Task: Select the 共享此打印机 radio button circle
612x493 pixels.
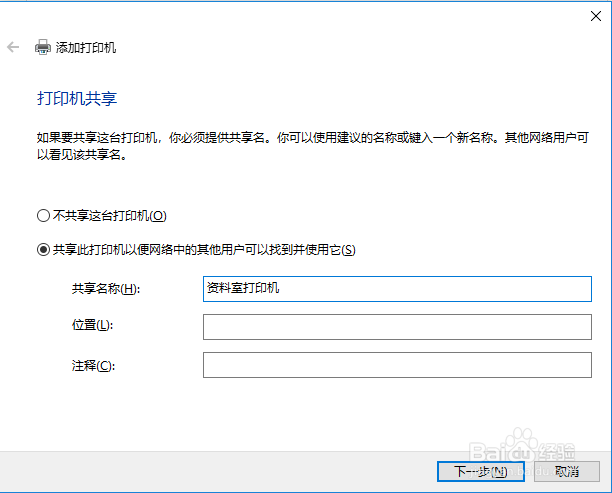Action: click(x=42, y=249)
